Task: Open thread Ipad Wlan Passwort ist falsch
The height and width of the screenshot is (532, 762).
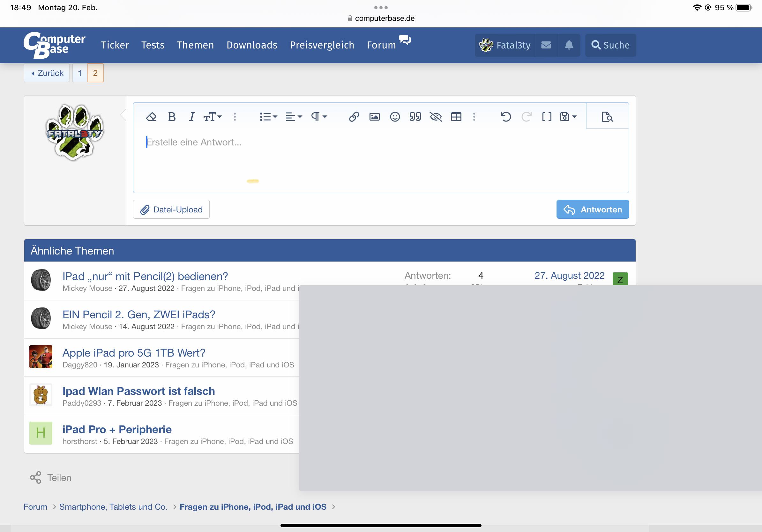Action: coord(138,391)
